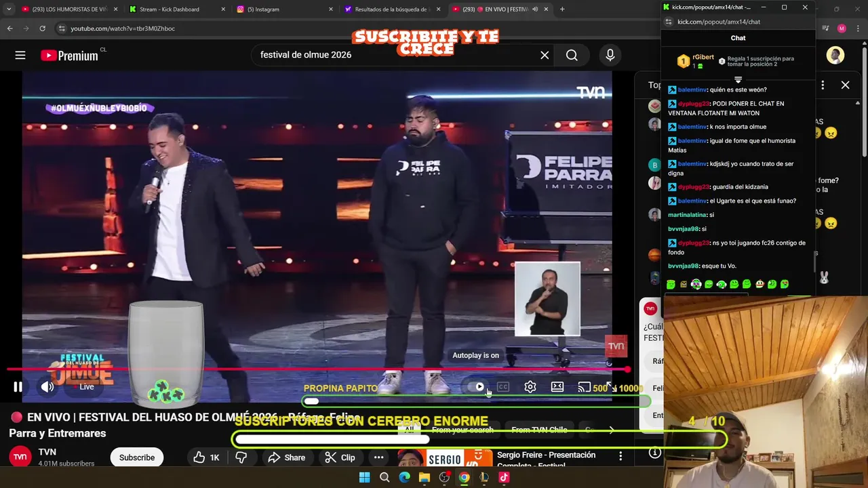Go back in browser history
This screenshot has width=868, height=488.
9,28
